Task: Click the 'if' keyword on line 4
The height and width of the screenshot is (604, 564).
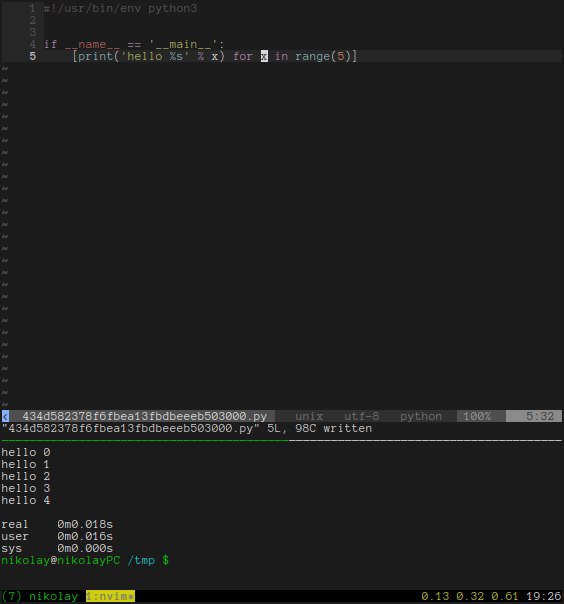Action: coord(50,44)
